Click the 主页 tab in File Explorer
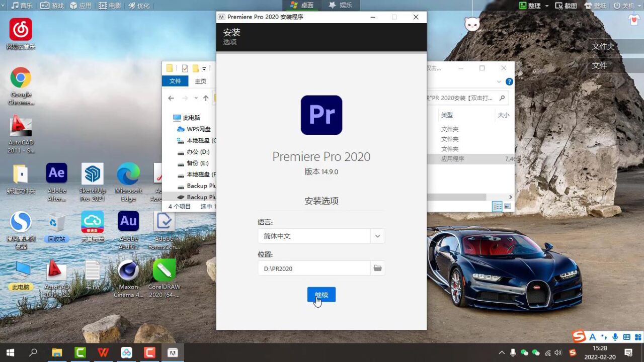The width and height of the screenshot is (644, 362). coord(200,81)
